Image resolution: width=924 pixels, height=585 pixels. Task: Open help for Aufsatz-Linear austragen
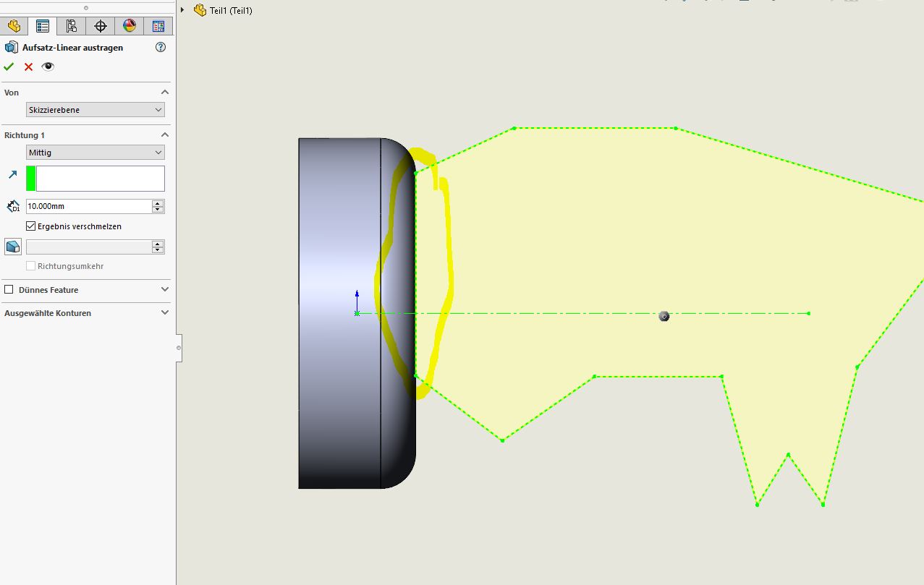[x=161, y=47]
